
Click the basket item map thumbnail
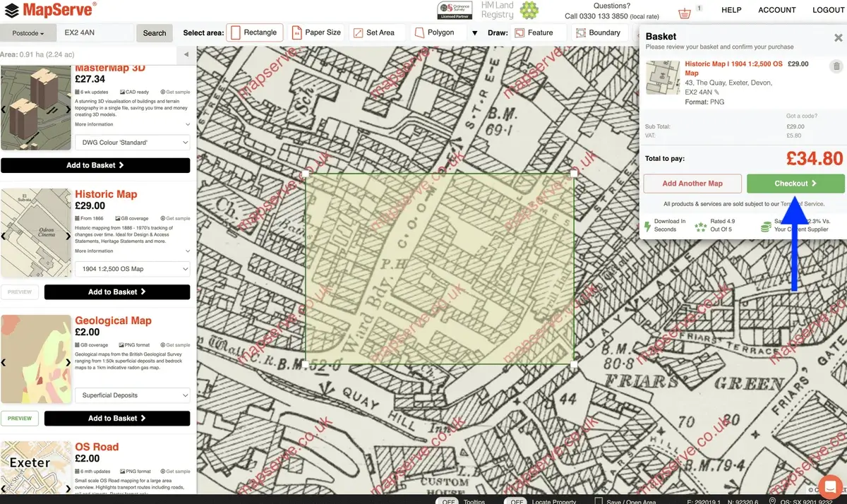coord(663,78)
